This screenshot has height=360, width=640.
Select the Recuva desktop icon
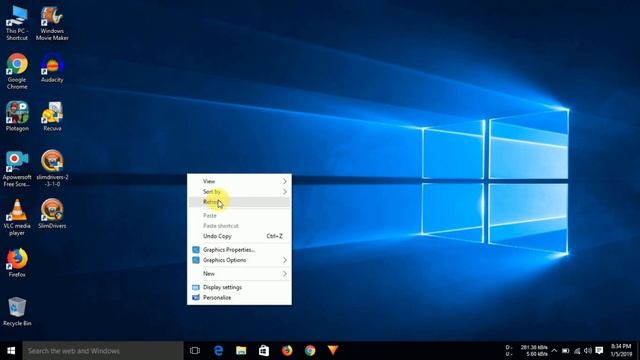click(52, 117)
